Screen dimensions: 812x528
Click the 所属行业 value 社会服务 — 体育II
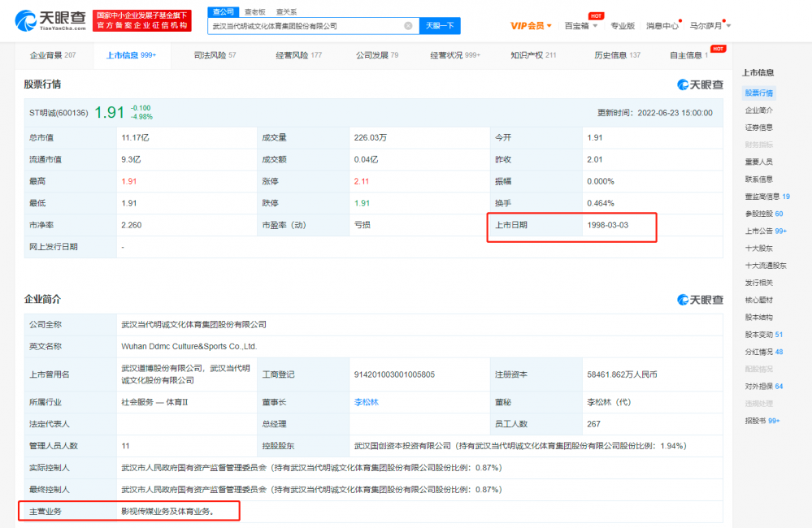(x=154, y=402)
